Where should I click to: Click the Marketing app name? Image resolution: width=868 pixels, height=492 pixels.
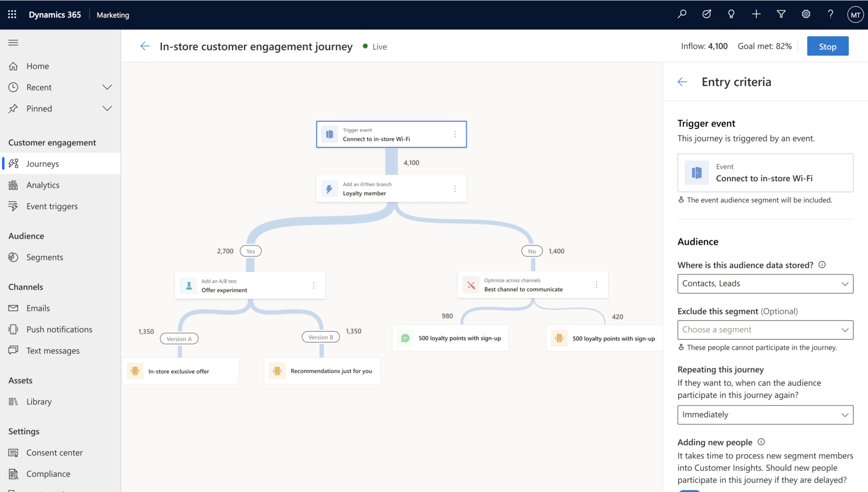pos(113,15)
